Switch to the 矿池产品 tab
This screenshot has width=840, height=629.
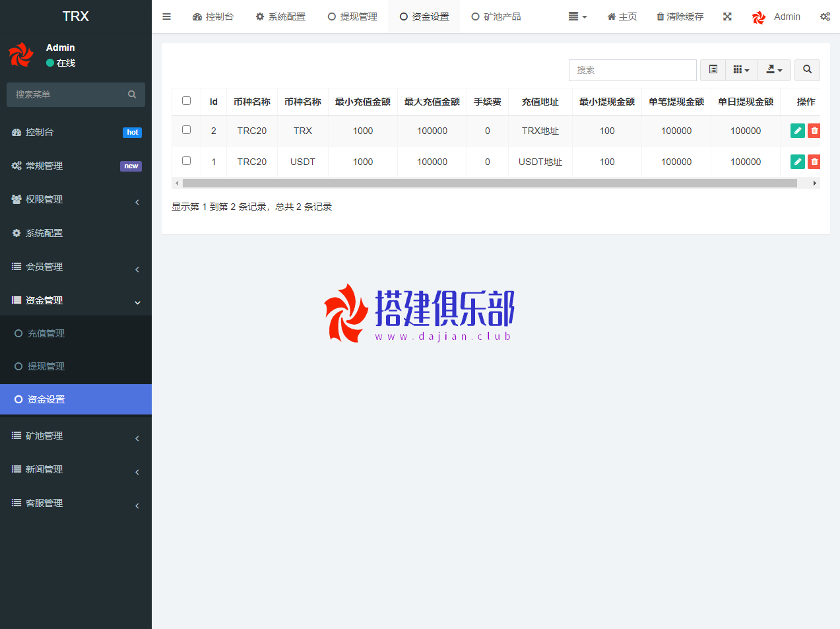tap(496, 17)
